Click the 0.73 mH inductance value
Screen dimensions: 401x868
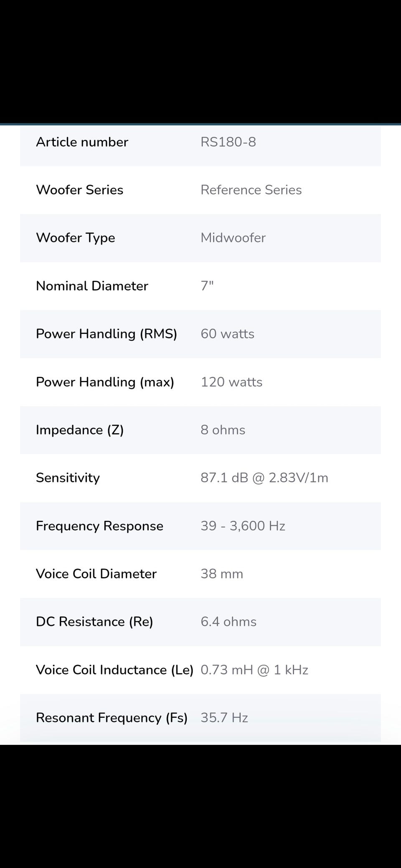[x=254, y=670]
